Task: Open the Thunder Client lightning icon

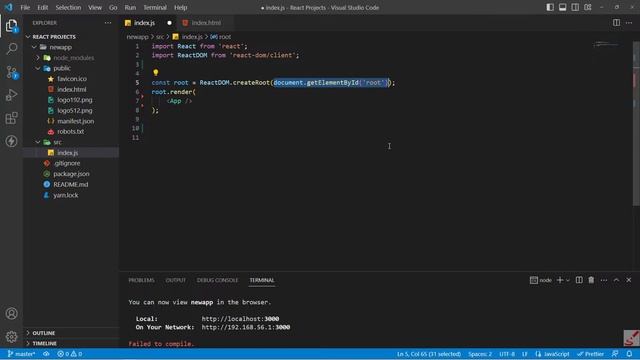Action: [11, 141]
